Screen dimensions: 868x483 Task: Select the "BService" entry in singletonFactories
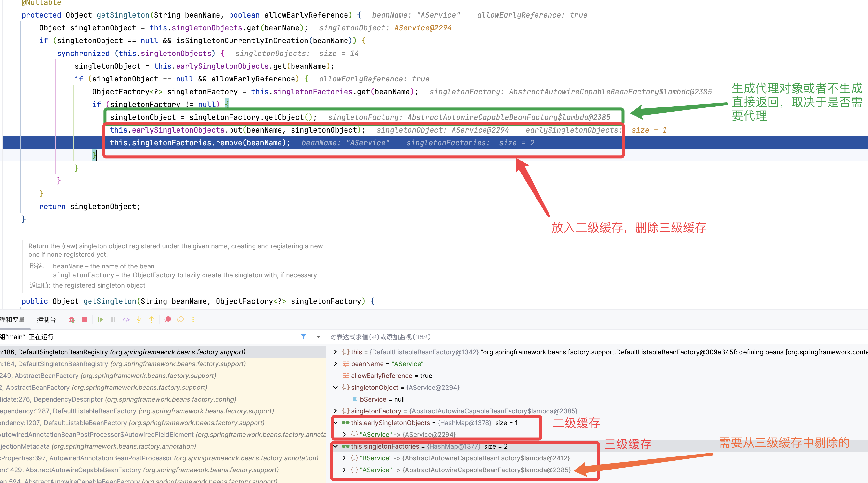[375, 458]
